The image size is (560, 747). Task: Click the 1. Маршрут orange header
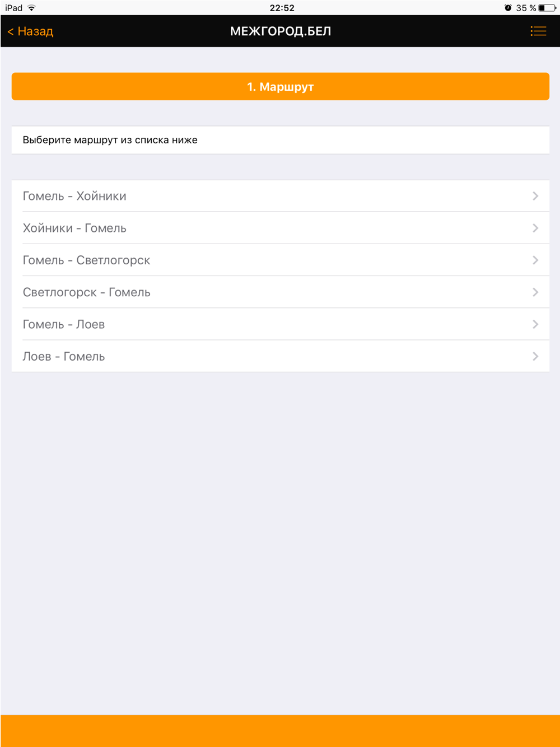coord(280,87)
